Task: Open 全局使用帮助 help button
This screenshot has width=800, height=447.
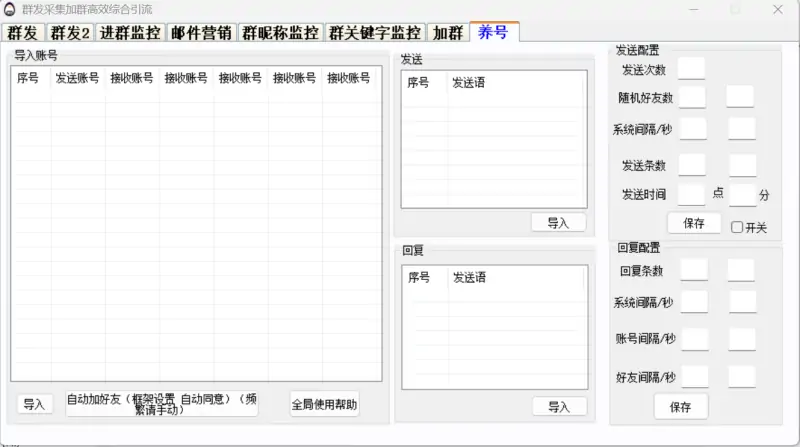Action: coord(324,404)
